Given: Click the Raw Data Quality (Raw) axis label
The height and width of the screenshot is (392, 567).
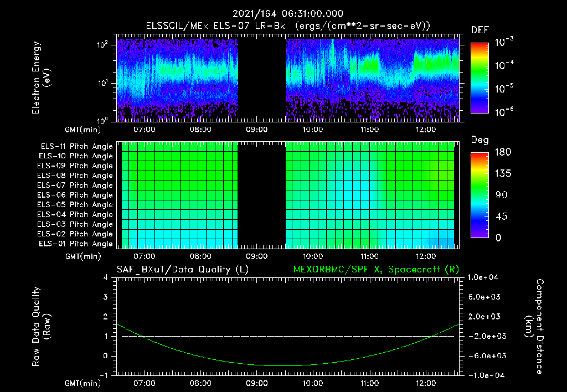Looking at the screenshot, I should click(41, 327).
